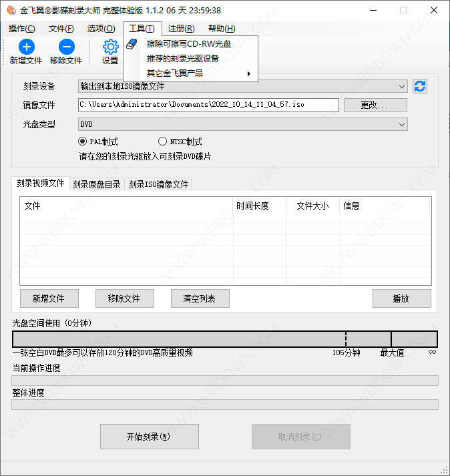450x476 pixels.
Task: Switch to the 刻录视频文件 tab
Action: [x=41, y=183]
